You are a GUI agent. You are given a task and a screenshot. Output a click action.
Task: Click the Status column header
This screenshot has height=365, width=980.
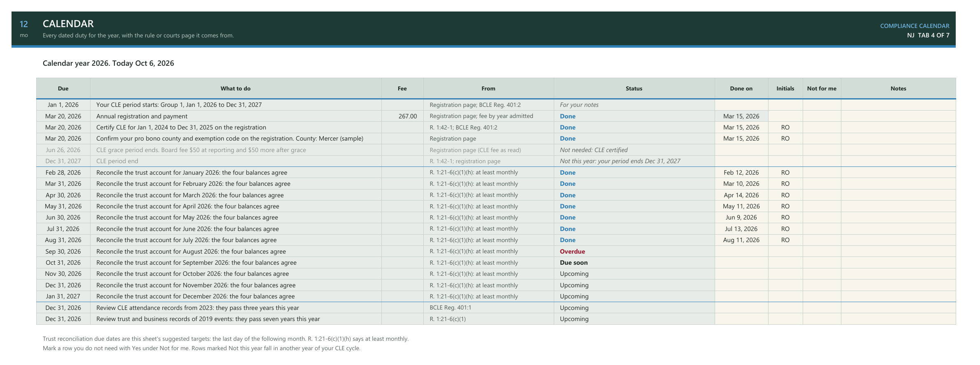(x=634, y=88)
